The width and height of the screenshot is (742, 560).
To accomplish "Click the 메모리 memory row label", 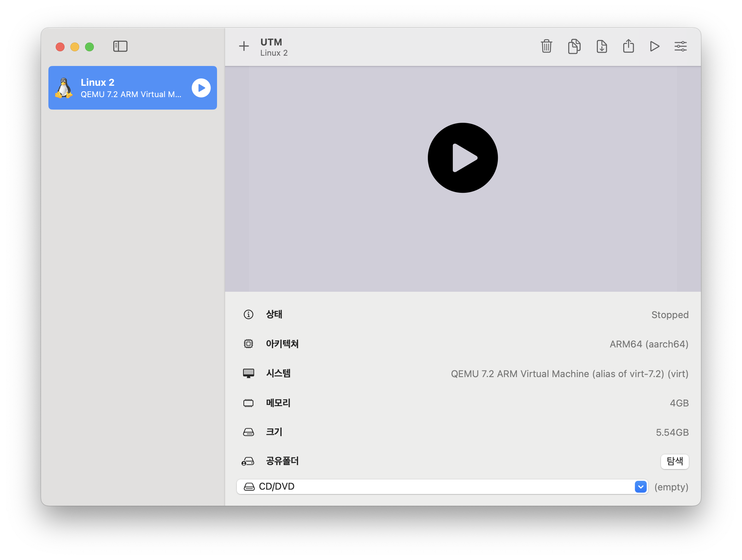I will point(278,403).
